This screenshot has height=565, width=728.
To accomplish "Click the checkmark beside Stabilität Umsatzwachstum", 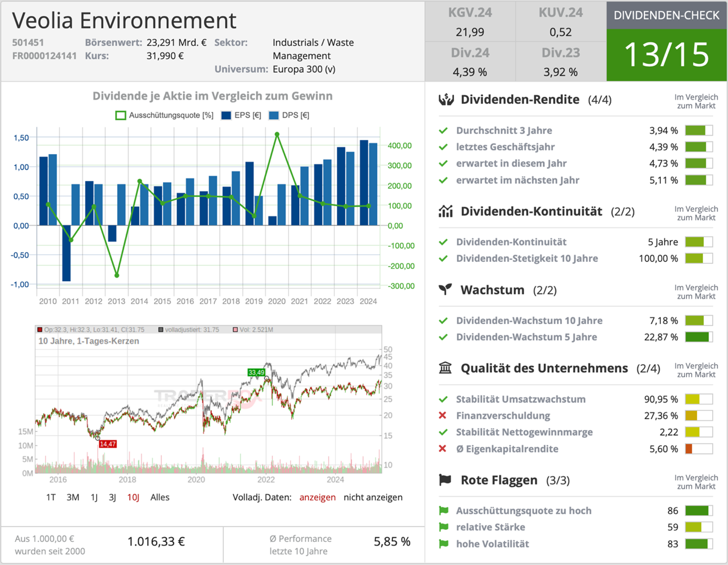I will tap(443, 399).
